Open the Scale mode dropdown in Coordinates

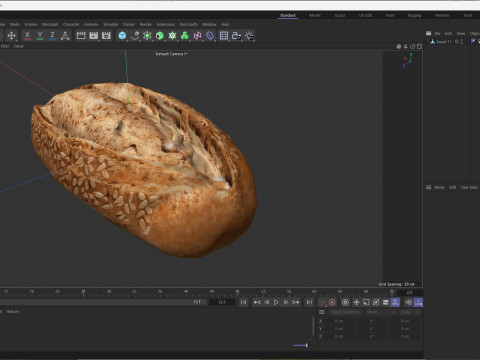click(410, 312)
